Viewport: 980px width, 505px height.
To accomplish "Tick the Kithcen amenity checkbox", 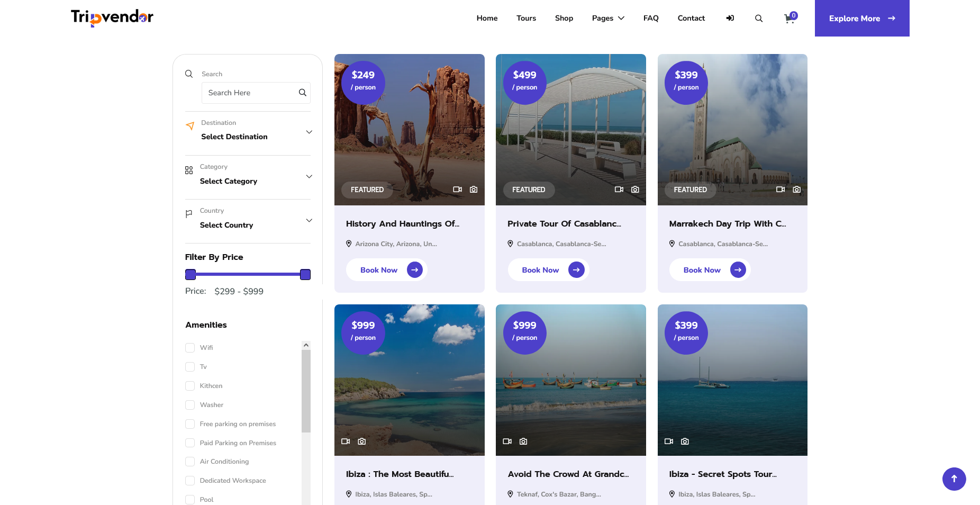I will [x=190, y=386].
